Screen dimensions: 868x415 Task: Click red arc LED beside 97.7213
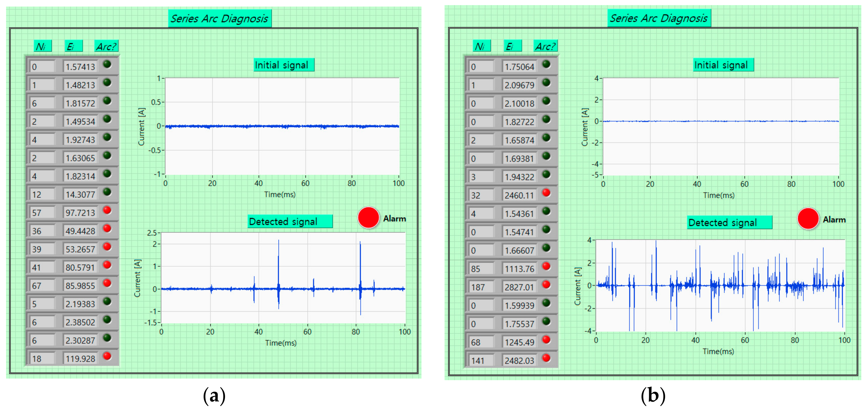(107, 210)
